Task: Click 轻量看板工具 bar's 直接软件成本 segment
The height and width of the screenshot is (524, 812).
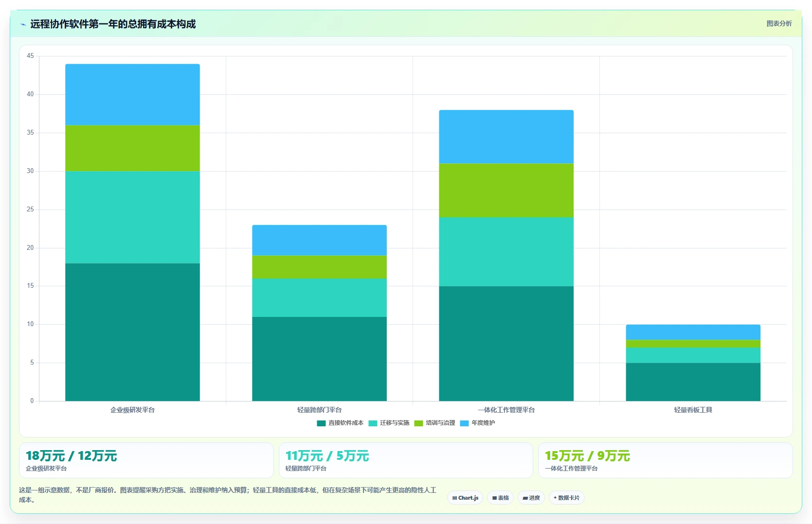Action: coord(693,382)
